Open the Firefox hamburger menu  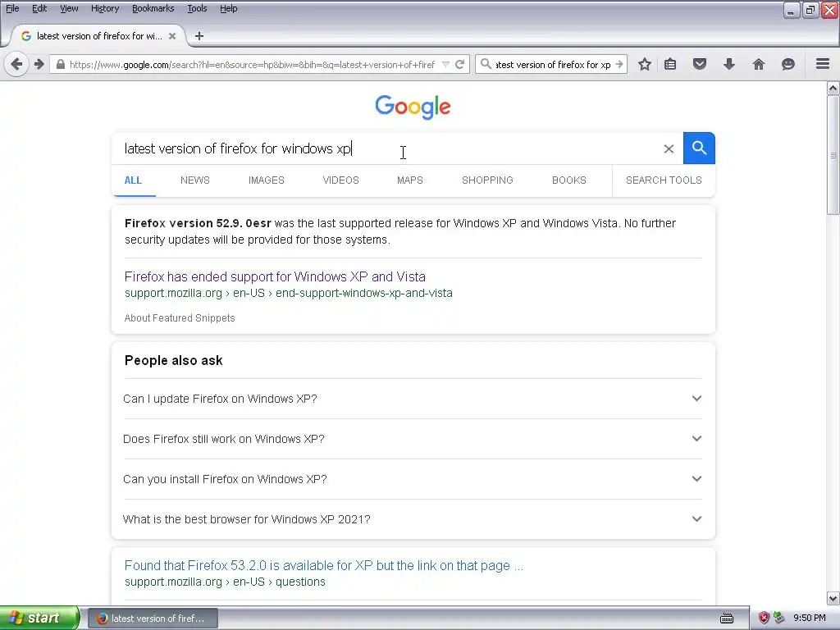[823, 64]
